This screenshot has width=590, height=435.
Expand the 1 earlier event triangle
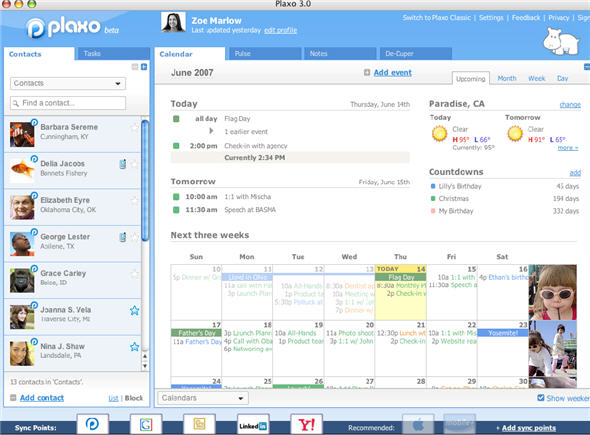211,131
